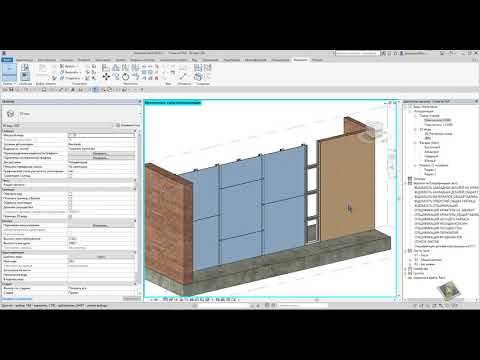Click the 3D view vertical scrollbar
Image resolution: width=480 pixels, height=360 pixels.
(399, 200)
